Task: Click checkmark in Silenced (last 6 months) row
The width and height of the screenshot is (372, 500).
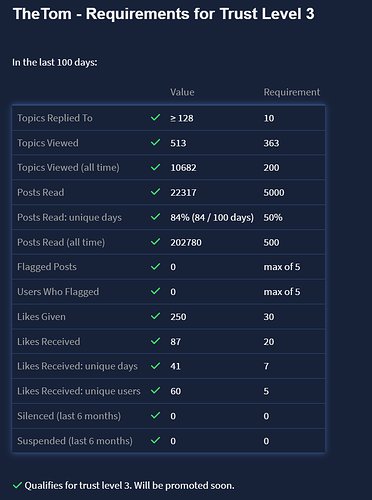Action: (155, 415)
